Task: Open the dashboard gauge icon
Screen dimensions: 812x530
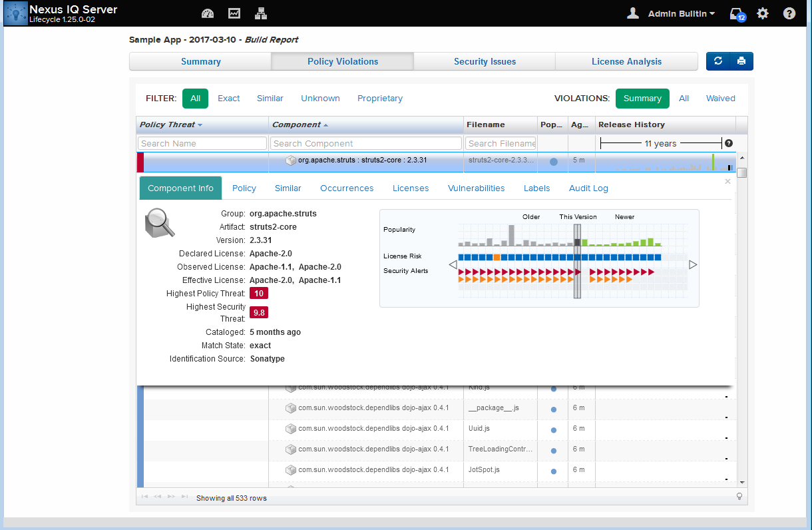Action: pyautogui.click(x=208, y=13)
